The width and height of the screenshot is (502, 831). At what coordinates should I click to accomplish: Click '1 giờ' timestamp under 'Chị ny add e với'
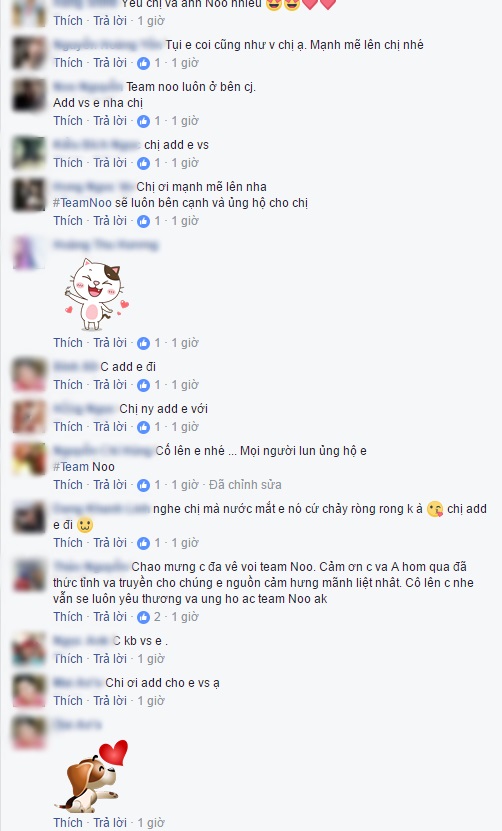click(x=184, y=427)
